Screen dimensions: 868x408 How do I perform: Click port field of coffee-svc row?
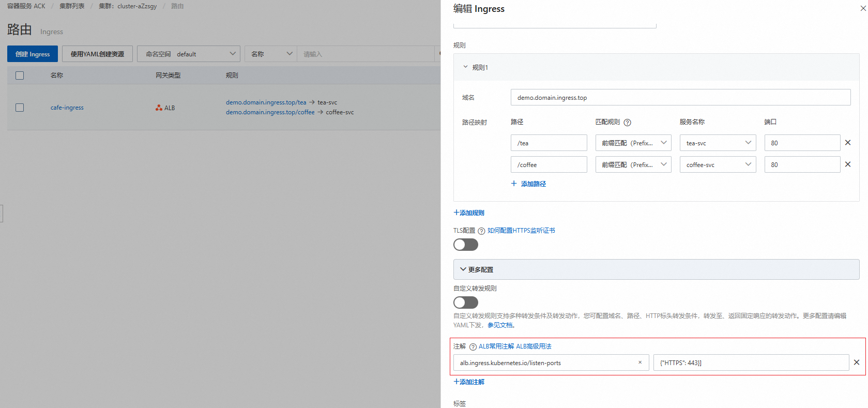coord(802,164)
